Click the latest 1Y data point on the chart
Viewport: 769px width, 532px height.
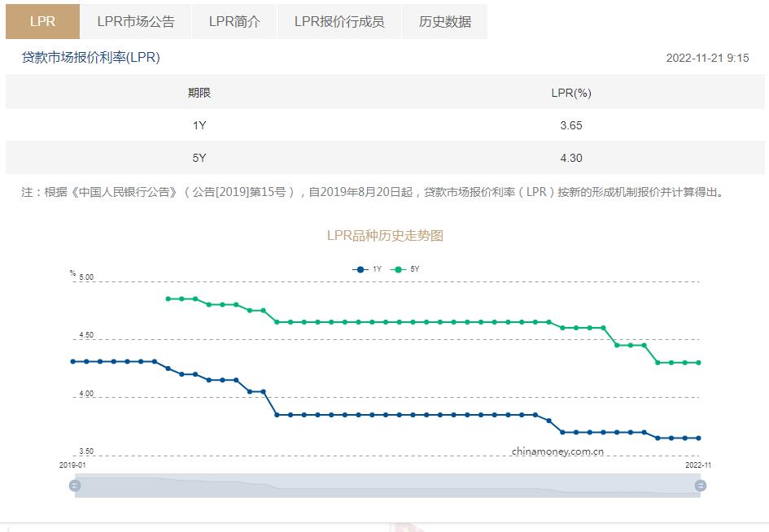pos(698,438)
